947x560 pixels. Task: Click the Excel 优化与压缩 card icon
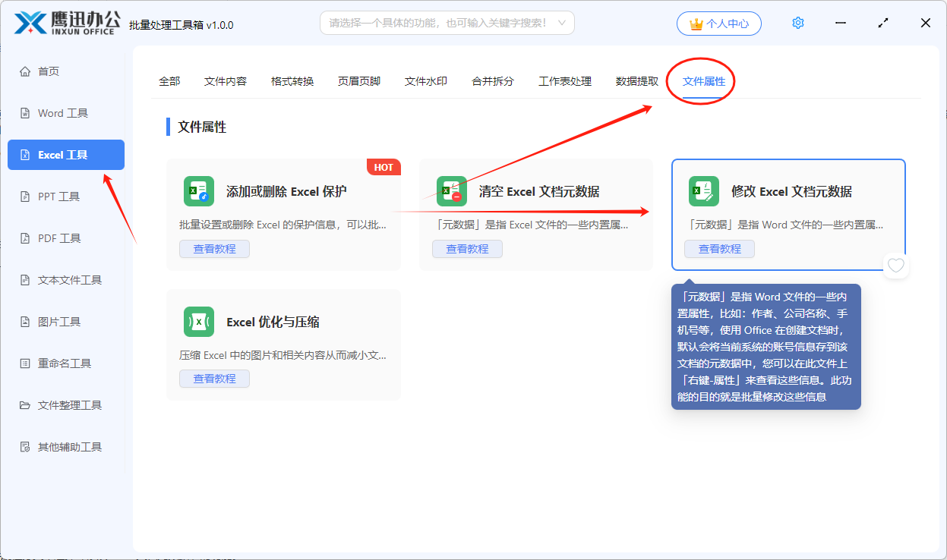[x=199, y=322]
